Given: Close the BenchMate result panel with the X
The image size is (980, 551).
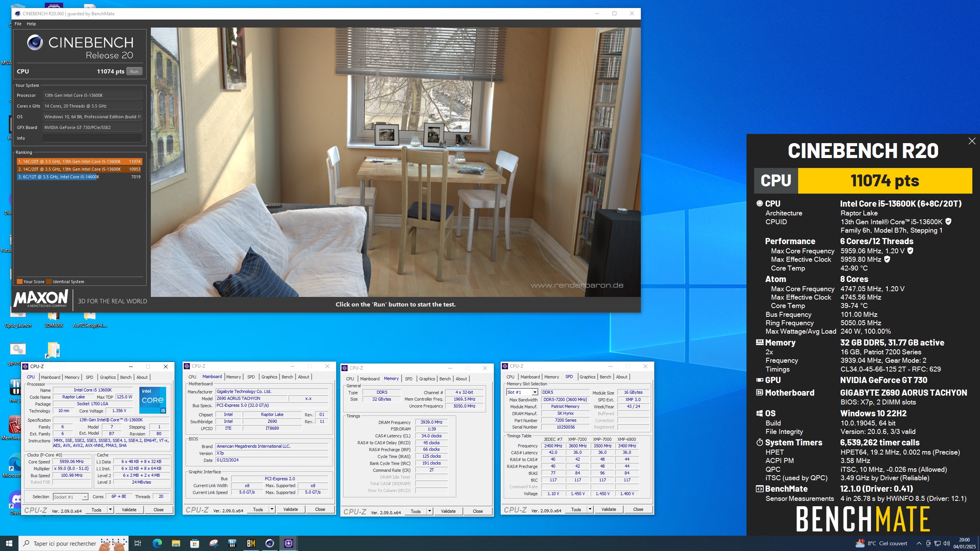Looking at the screenshot, I should tap(972, 141).
